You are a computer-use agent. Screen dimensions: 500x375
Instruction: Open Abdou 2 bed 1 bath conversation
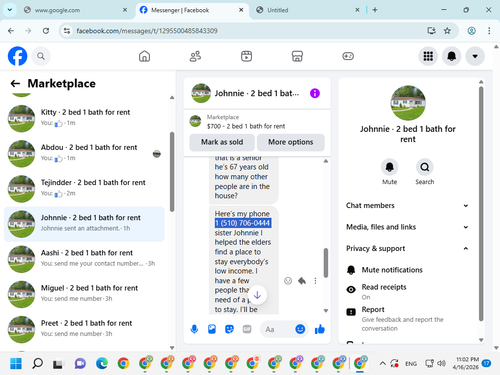coord(84,153)
